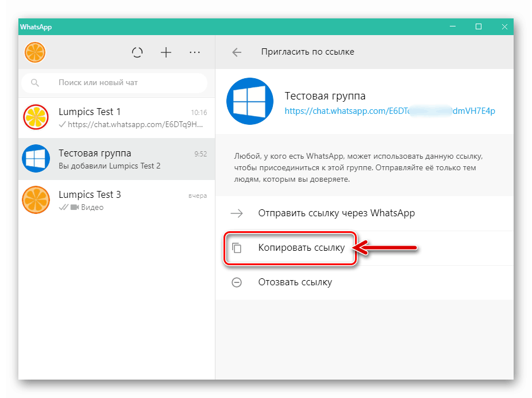Click the status refresh circle icon
532x398 pixels.
click(137, 52)
